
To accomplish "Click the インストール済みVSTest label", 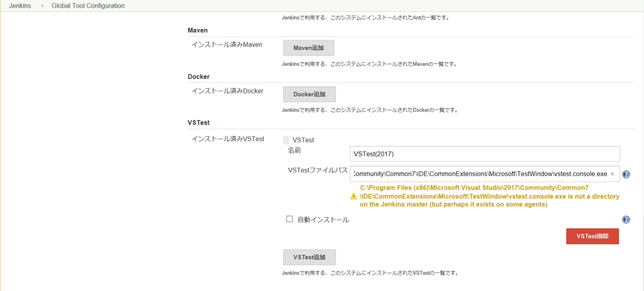I will click(x=228, y=139).
